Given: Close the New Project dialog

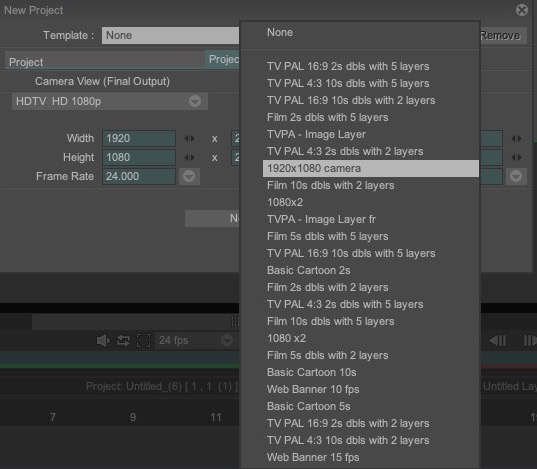Looking at the screenshot, I should pyautogui.click(x=522, y=10).
